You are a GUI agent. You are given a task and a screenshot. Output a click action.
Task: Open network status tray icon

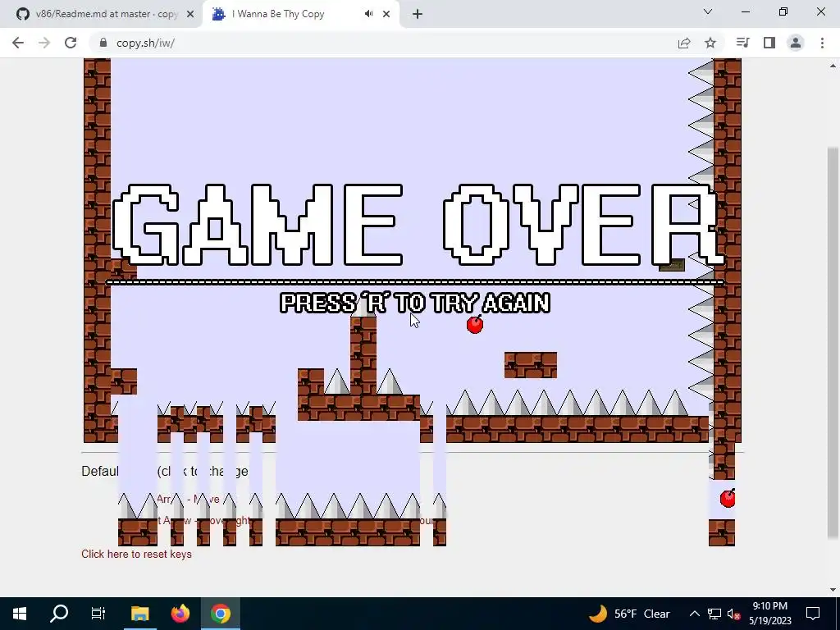click(x=714, y=614)
